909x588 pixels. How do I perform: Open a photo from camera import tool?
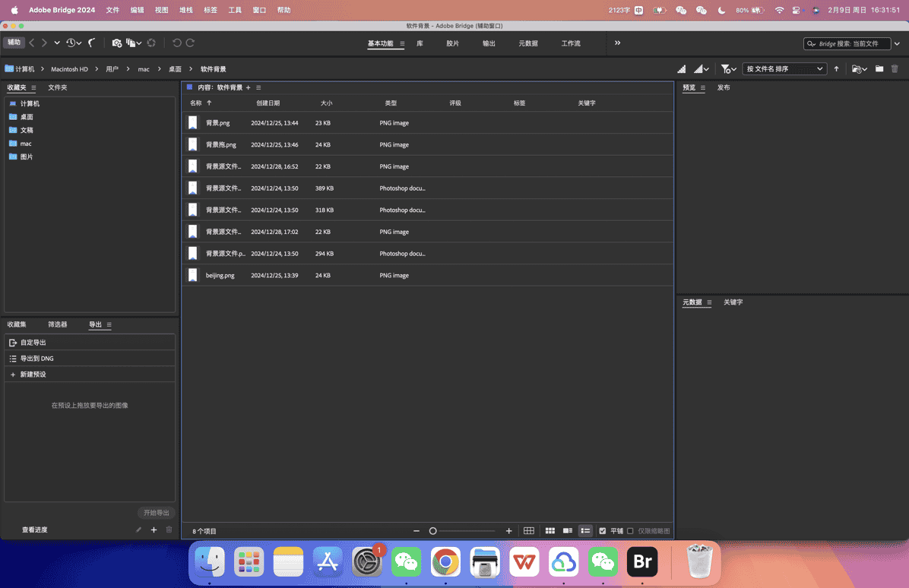117,43
